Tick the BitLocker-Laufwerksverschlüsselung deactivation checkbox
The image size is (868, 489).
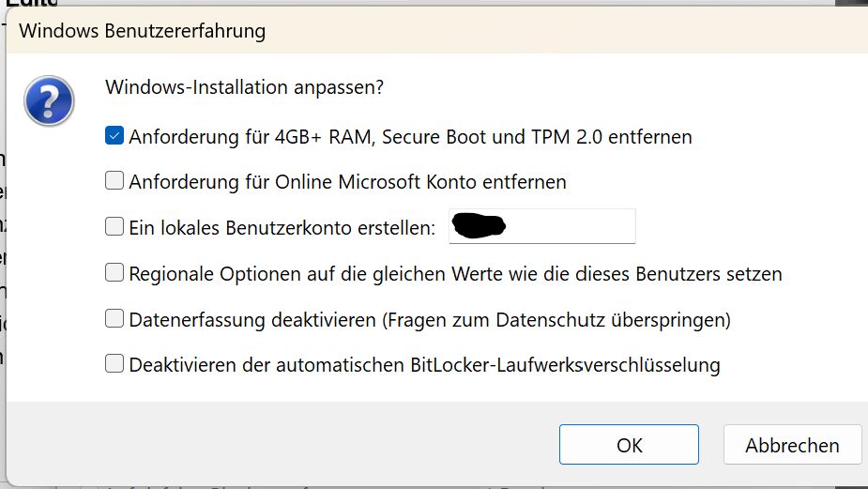pyautogui.click(x=114, y=364)
